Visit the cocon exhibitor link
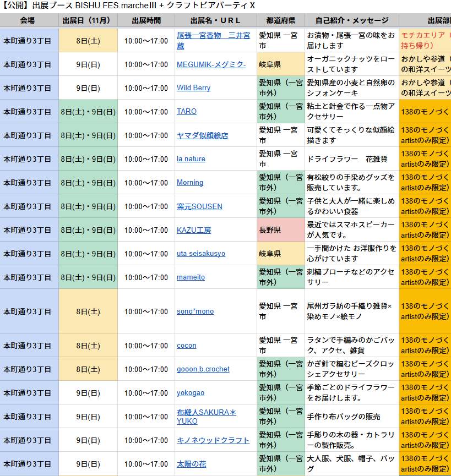This screenshot has height=476, width=451. (187, 346)
